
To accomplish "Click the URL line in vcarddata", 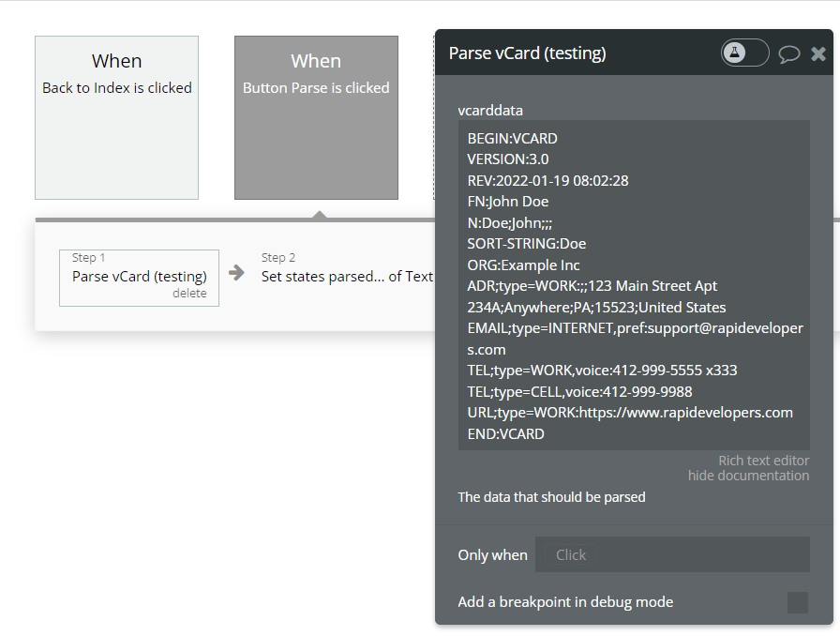I will 630,413.
